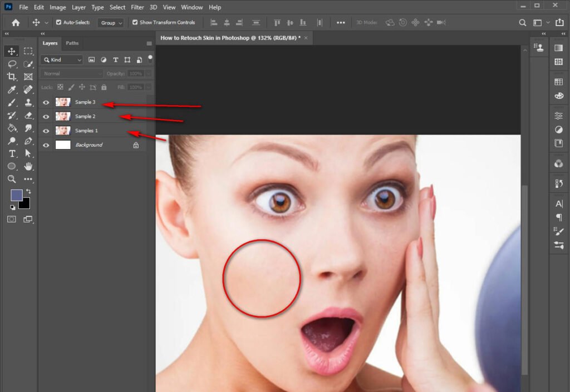Open the Layers panel menu

149,43
